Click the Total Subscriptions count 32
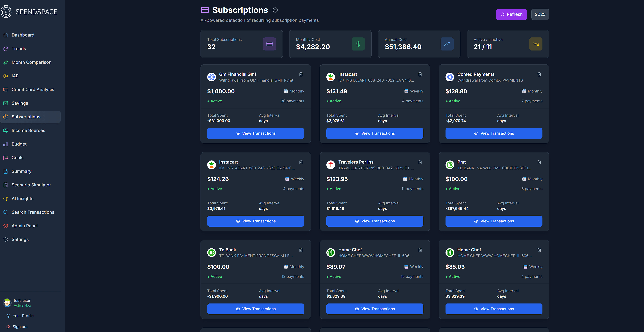The width and height of the screenshot is (644, 332). pos(211,47)
